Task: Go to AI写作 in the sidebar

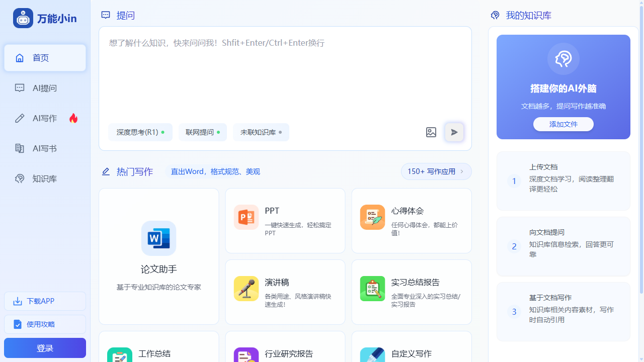Action: pyautogui.click(x=45, y=118)
